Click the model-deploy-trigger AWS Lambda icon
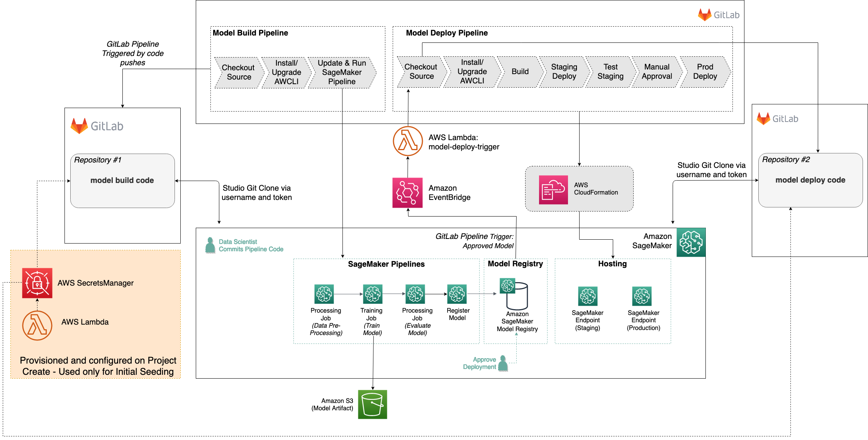 [408, 141]
